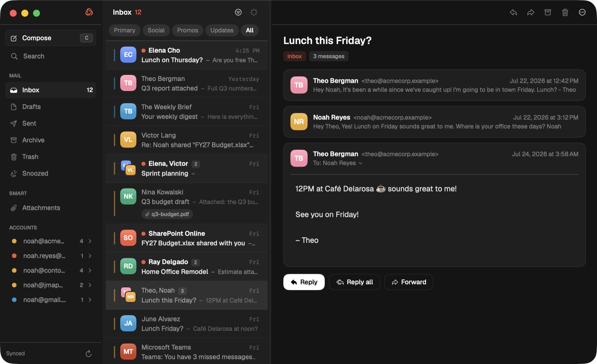Open the Trash folder
The width and height of the screenshot is (597, 364).
coord(51,157)
